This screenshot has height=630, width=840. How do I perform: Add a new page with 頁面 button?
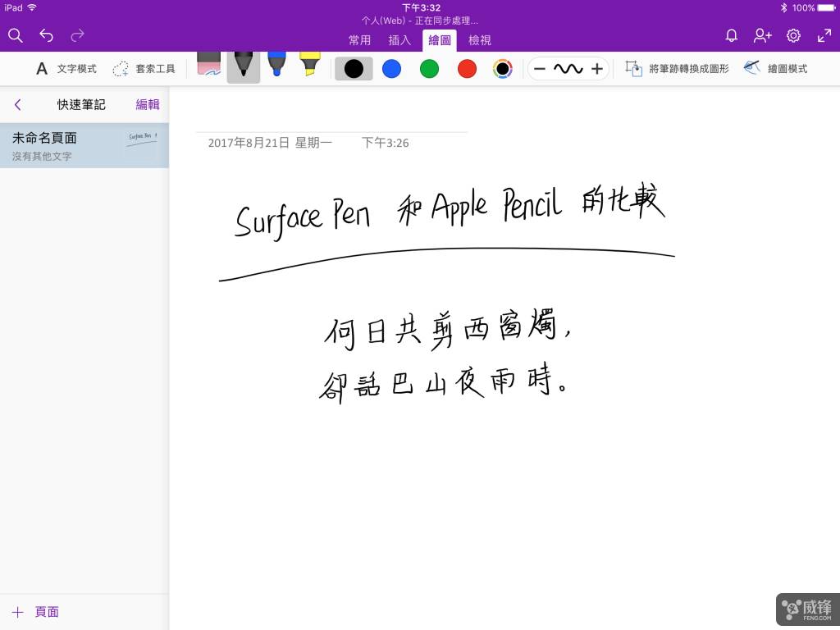point(36,612)
